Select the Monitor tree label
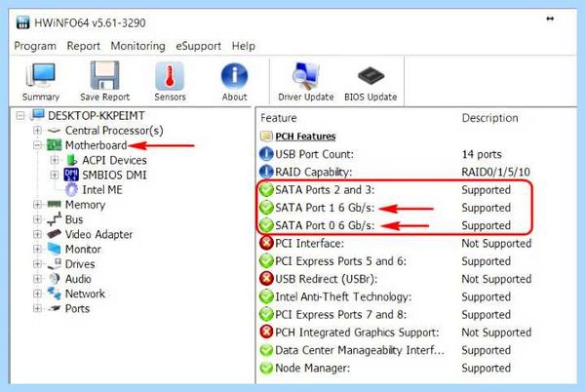The width and height of the screenshot is (585, 392). pyautogui.click(x=83, y=249)
